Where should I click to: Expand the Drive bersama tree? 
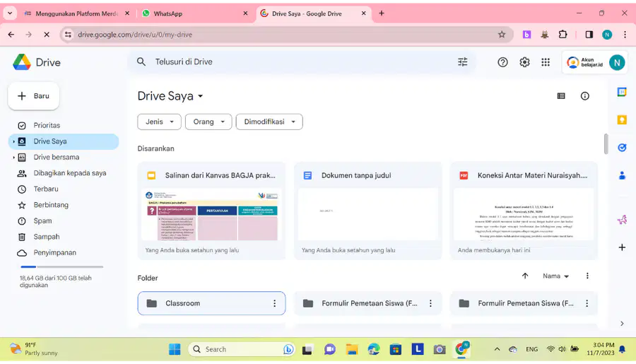[13, 158]
